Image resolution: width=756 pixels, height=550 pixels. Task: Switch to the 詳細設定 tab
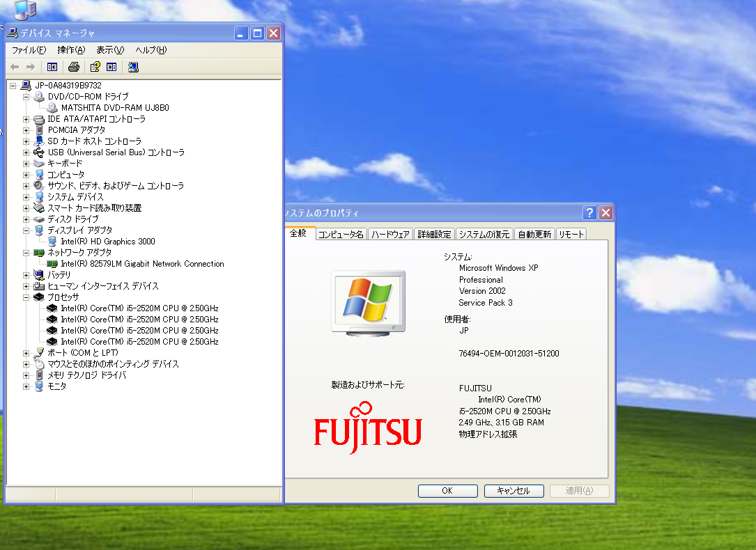(434, 234)
